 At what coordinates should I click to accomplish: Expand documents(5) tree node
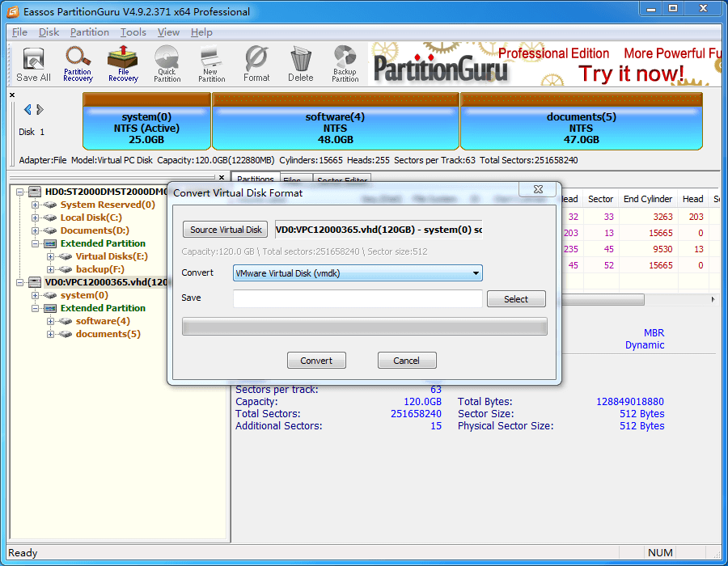[50, 334]
